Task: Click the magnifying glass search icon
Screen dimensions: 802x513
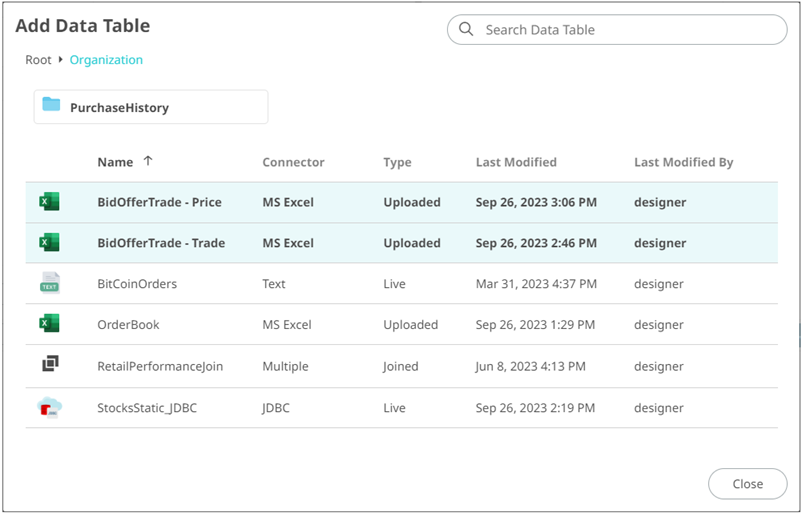Action: coord(466,30)
